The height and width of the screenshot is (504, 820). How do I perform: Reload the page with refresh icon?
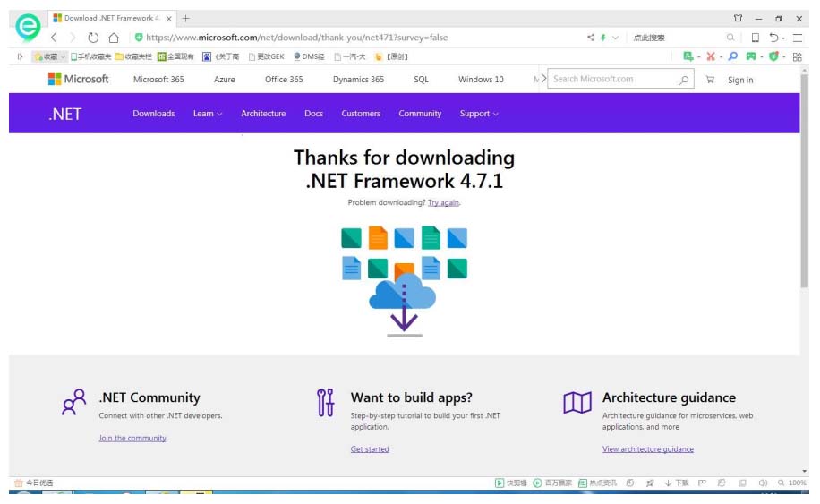(93, 38)
